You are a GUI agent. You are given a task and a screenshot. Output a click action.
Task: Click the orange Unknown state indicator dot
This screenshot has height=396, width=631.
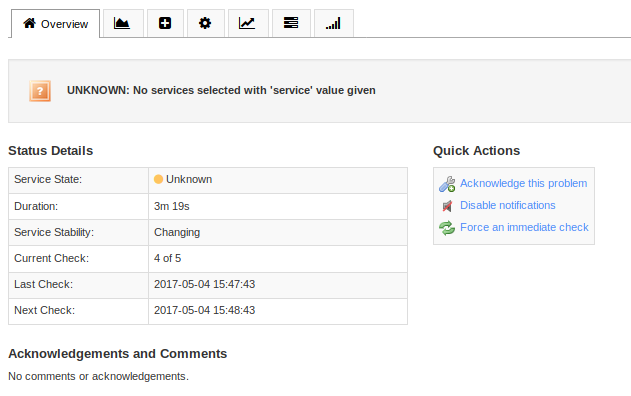pos(159,179)
